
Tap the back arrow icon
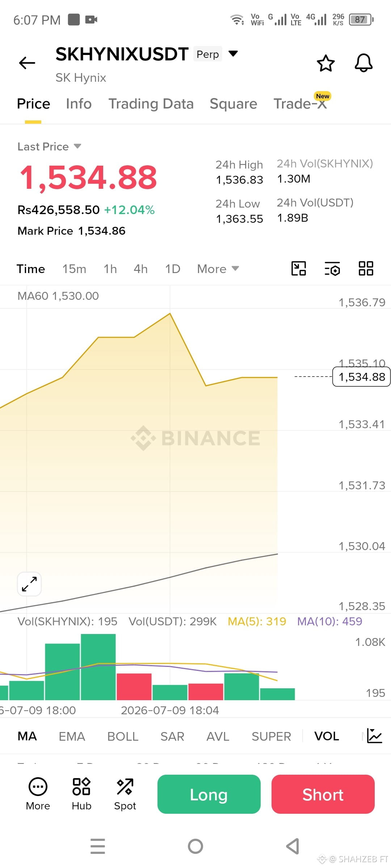[x=27, y=63]
